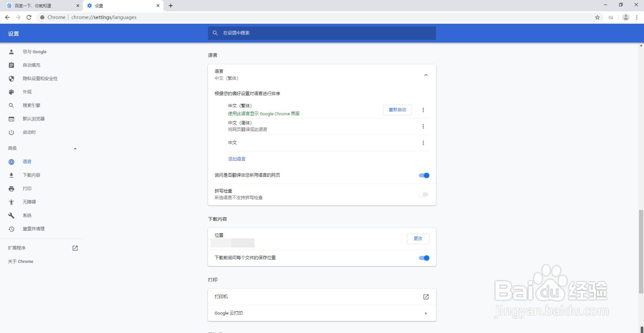Screen dimensions: 644x333
Task: Click the 将网页翻译成此语言 text
Action: coord(248,130)
